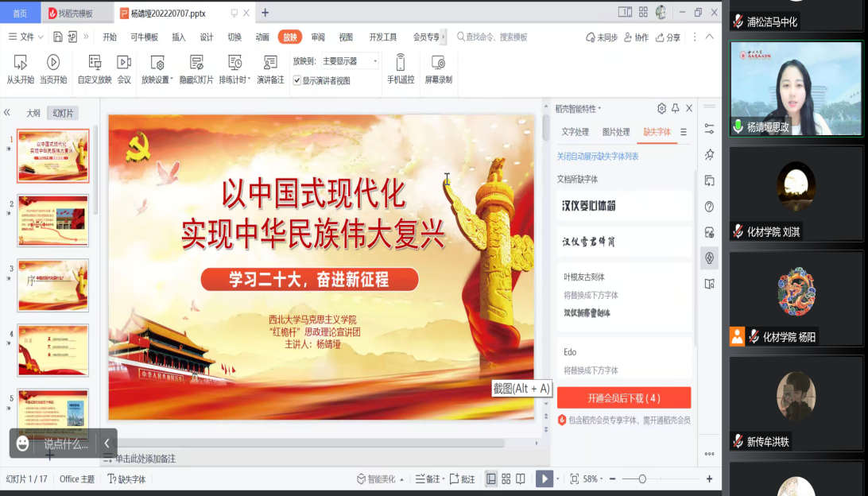Open the 审阅 ribbon tab
Image resolution: width=868 pixels, height=496 pixels.
[318, 37]
